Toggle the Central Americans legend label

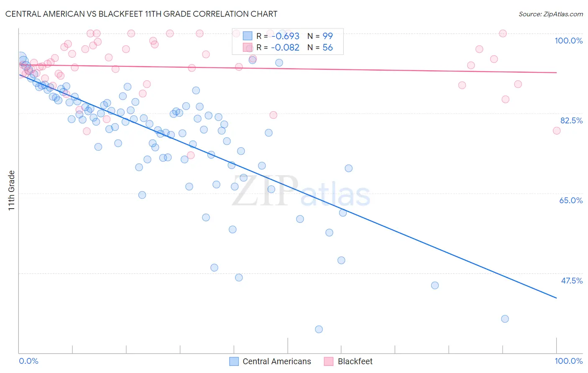pos(276,361)
